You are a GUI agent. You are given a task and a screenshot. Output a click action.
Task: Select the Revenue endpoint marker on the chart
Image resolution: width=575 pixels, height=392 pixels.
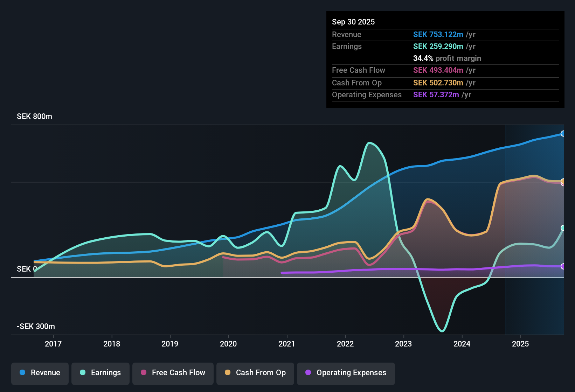(563, 133)
